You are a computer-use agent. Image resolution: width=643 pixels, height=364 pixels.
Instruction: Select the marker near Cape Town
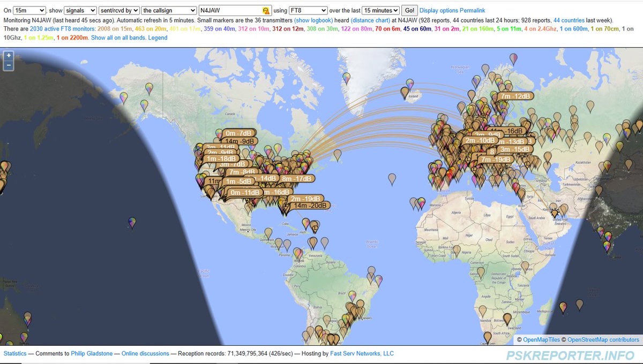[x=487, y=337]
